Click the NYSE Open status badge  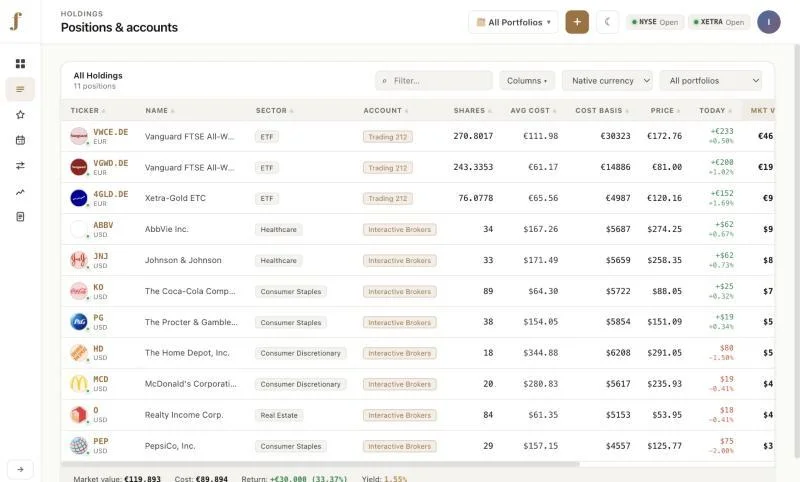(x=655, y=22)
